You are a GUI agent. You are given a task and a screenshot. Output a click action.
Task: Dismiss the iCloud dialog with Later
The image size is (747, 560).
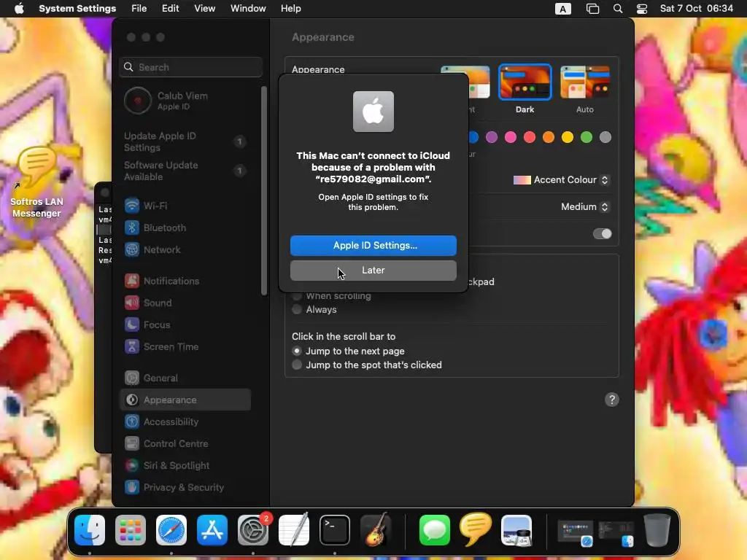pos(373,270)
